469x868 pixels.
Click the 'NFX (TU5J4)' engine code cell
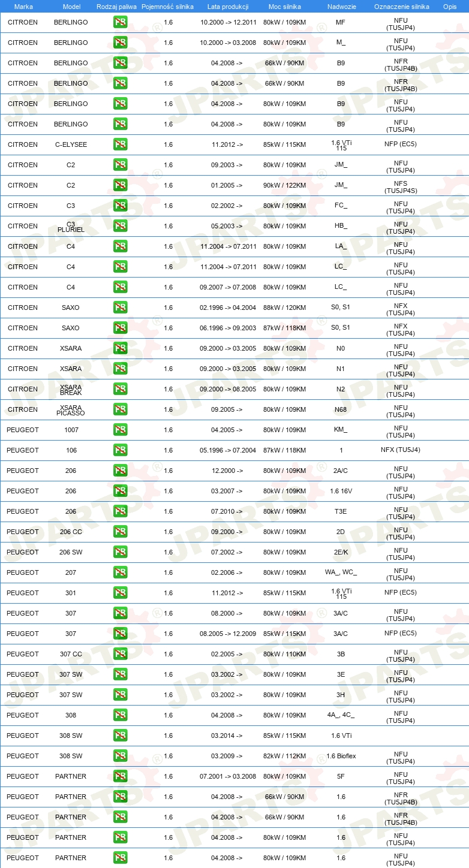pyautogui.click(x=401, y=450)
